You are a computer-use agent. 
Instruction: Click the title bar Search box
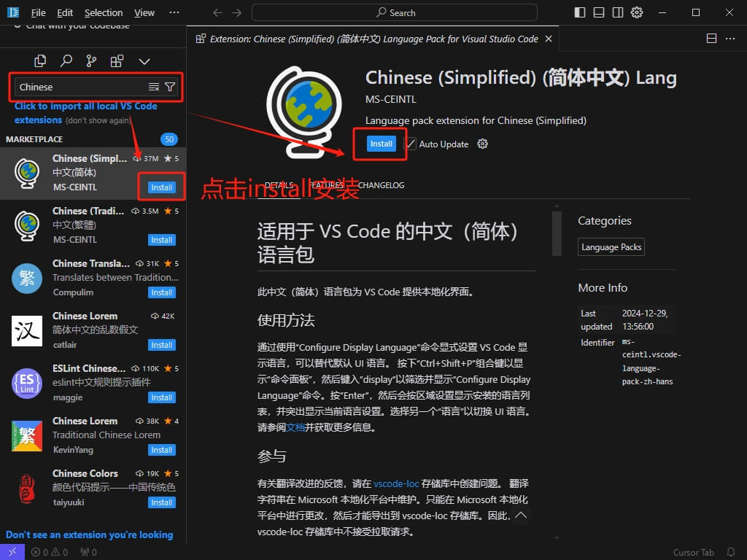395,13
